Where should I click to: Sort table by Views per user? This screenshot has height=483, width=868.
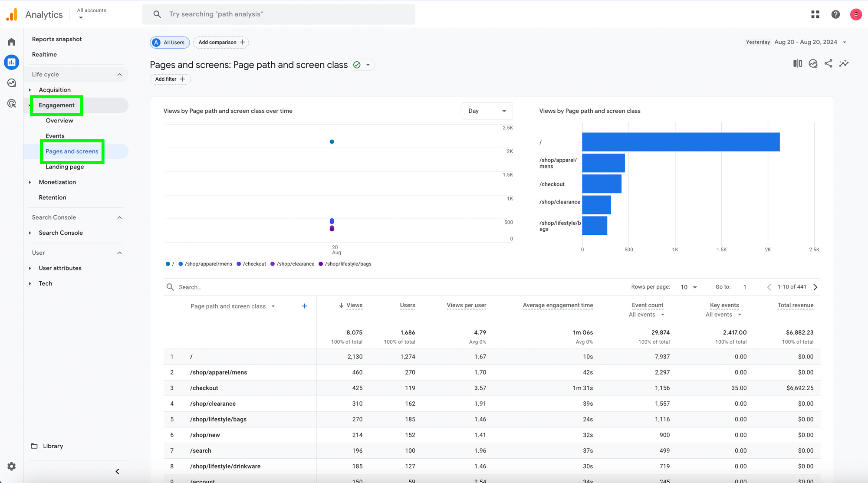pos(467,306)
